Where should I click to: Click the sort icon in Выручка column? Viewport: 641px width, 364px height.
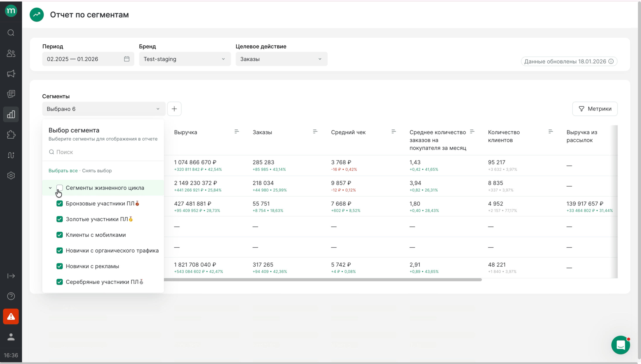(x=237, y=131)
